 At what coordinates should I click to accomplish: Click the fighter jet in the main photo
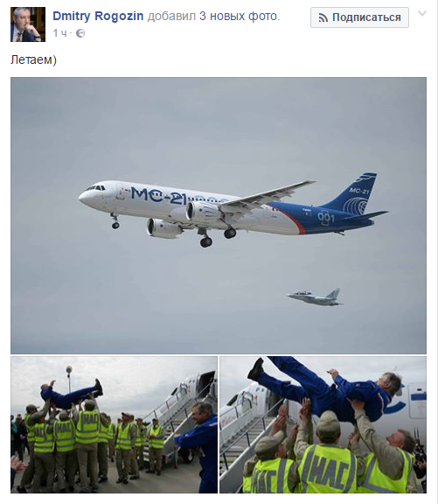coord(315,297)
